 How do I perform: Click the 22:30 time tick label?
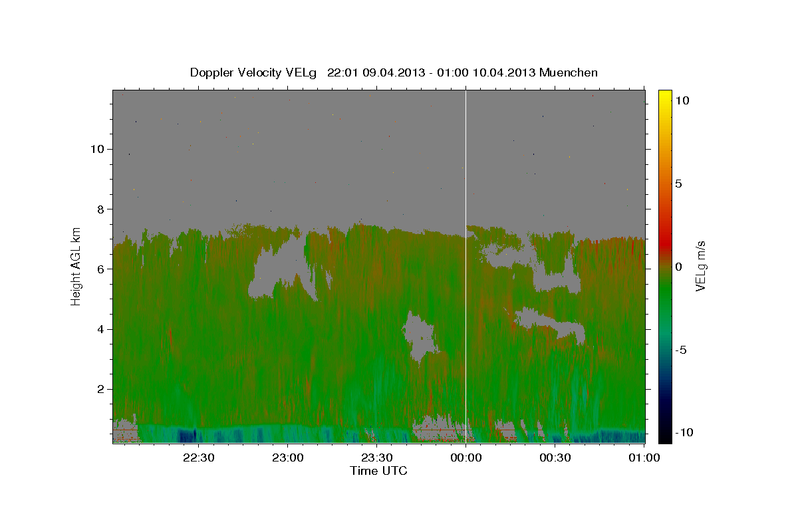tap(198, 458)
